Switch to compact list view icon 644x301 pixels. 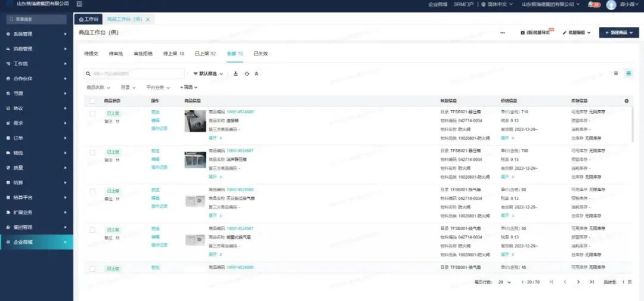coord(616,73)
